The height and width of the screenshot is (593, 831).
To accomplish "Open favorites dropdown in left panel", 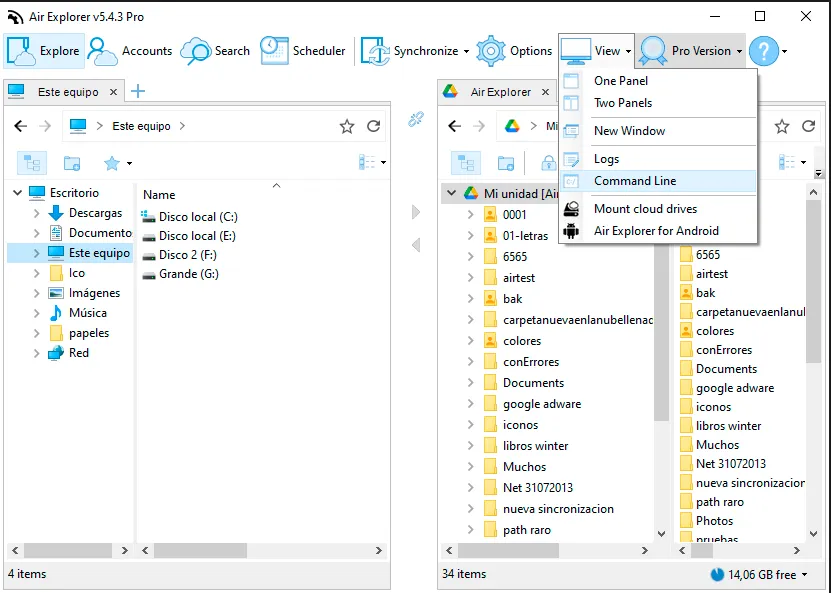I will [129, 163].
